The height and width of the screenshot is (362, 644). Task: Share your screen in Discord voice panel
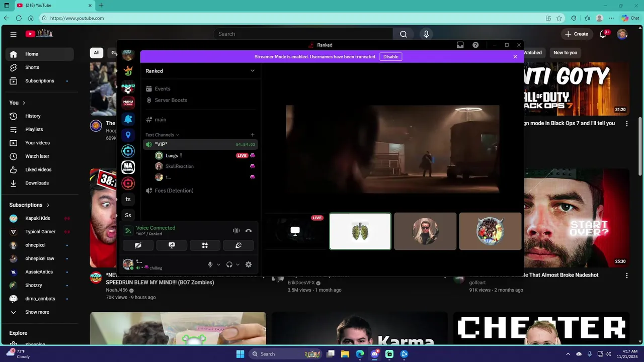click(x=172, y=245)
